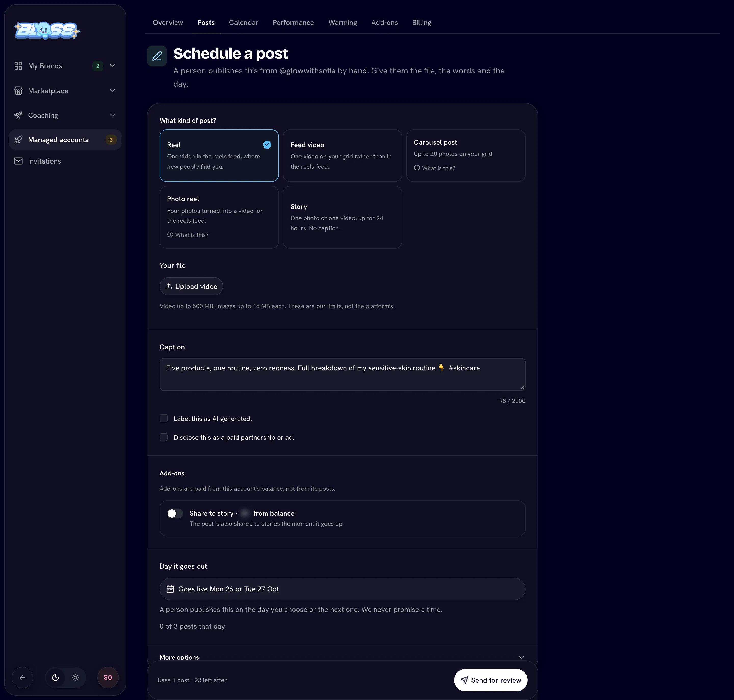The height and width of the screenshot is (700, 734).
Task: Click the Managed accounts rocket icon
Action: pos(18,140)
